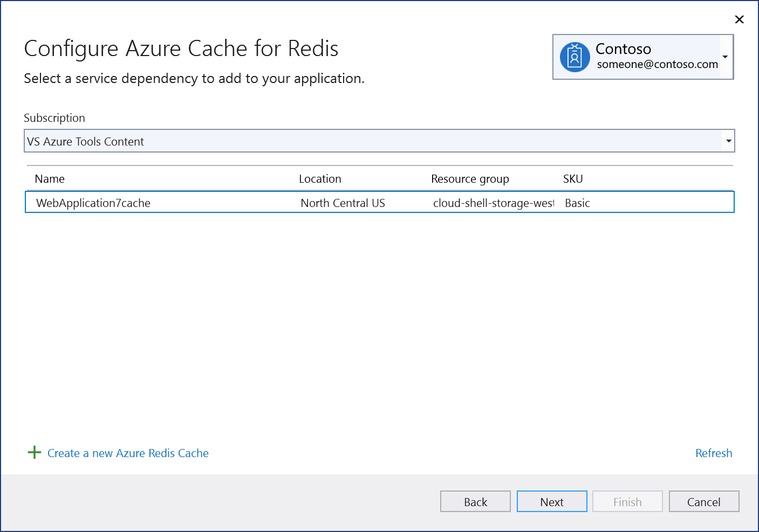Expand the Contoso account switcher dropdown

(x=726, y=57)
